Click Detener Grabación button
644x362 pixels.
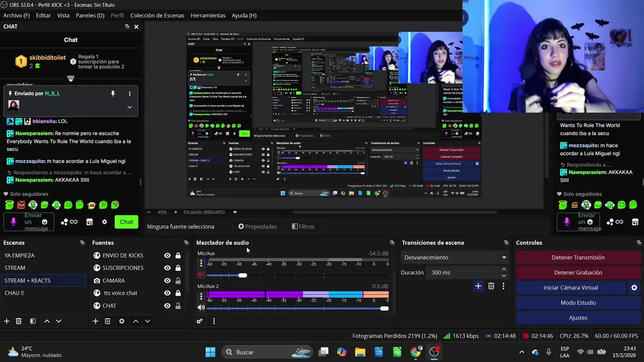pyautogui.click(x=578, y=273)
